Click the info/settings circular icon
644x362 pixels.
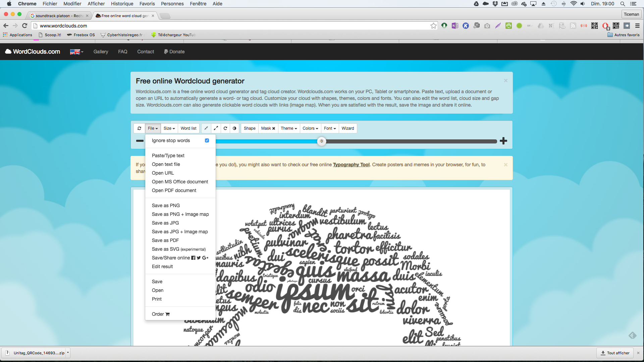point(234,128)
